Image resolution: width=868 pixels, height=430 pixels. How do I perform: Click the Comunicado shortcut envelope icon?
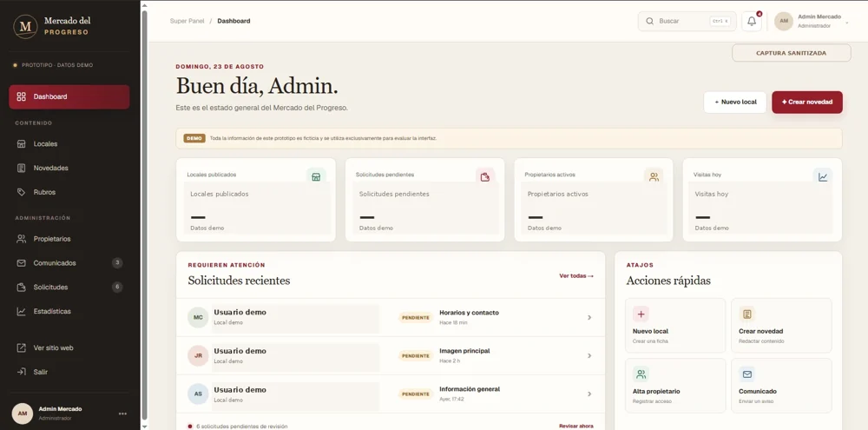[746, 374]
